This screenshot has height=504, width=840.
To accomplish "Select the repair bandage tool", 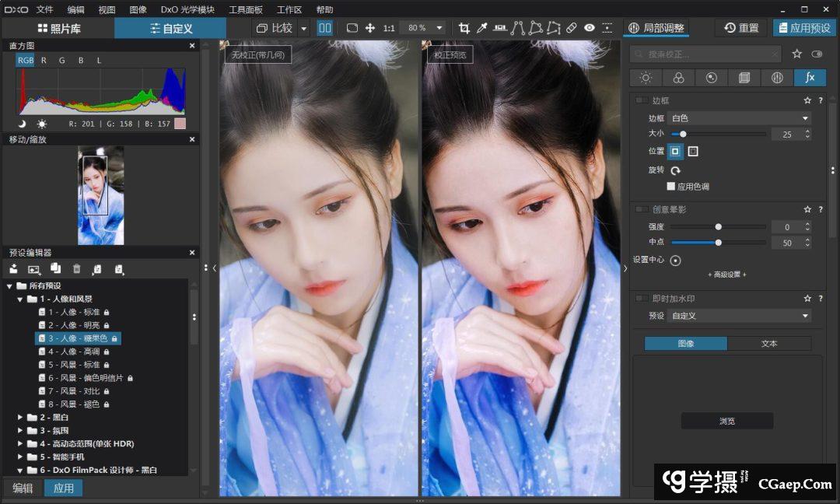I will coord(572,28).
